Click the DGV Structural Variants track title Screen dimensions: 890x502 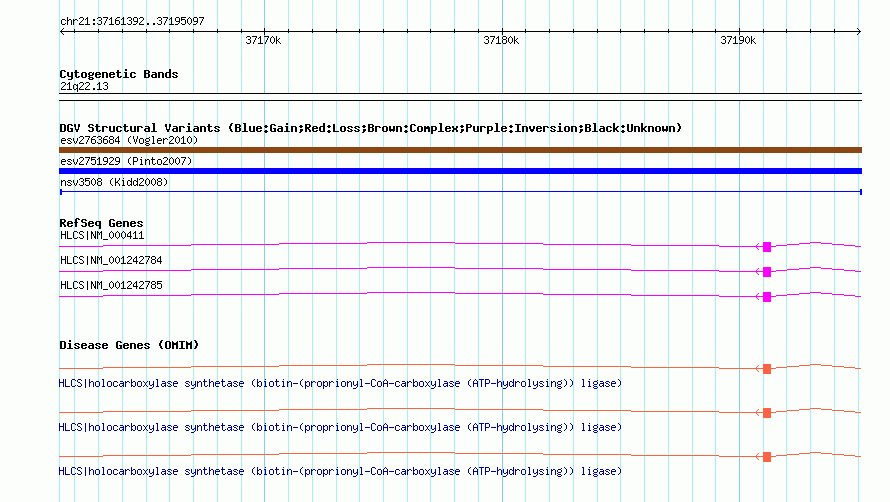coord(371,128)
